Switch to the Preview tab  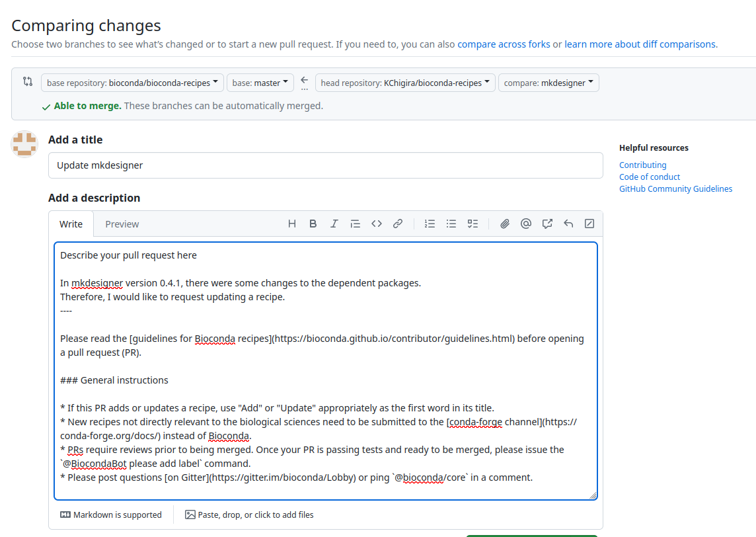tap(122, 224)
